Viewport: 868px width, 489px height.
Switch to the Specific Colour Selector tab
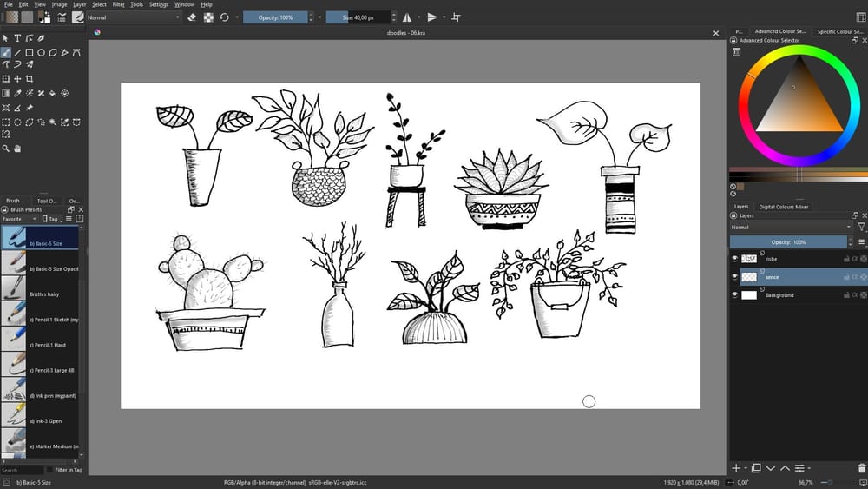pyautogui.click(x=839, y=31)
